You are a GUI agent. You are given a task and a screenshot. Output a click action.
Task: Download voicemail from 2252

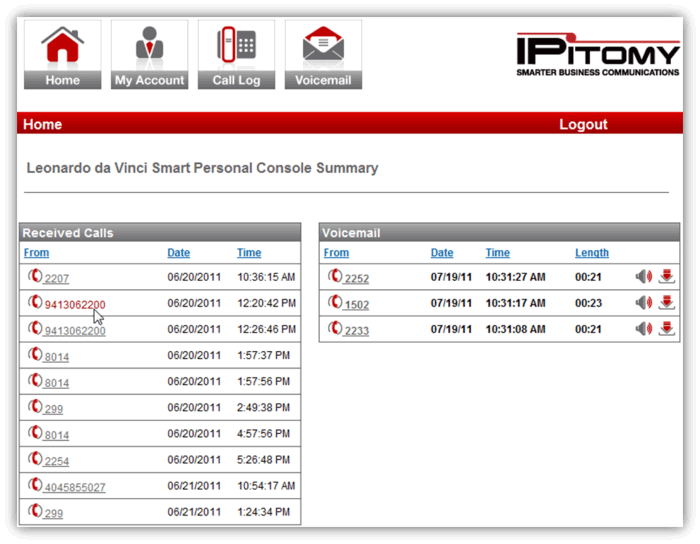pyautogui.click(x=667, y=277)
